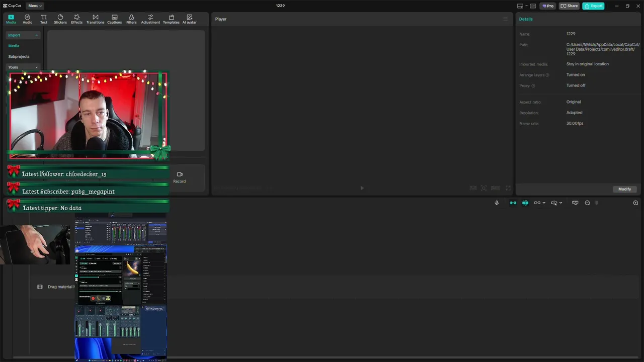Open the Stickers tab
Image resolution: width=644 pixels, height=362 pixels.
[60, 19]
